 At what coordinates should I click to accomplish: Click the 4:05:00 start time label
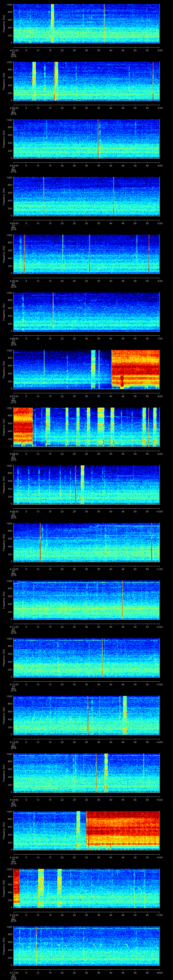(14, 281)
